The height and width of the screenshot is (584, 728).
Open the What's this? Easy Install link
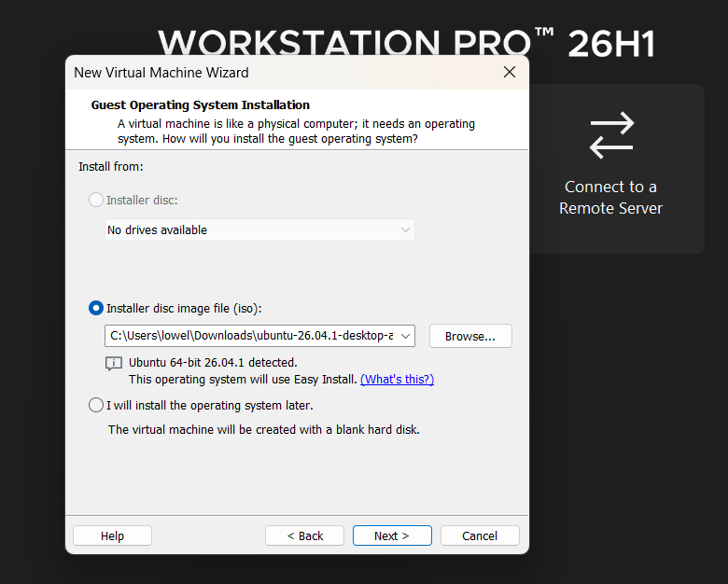click(397, 380)
